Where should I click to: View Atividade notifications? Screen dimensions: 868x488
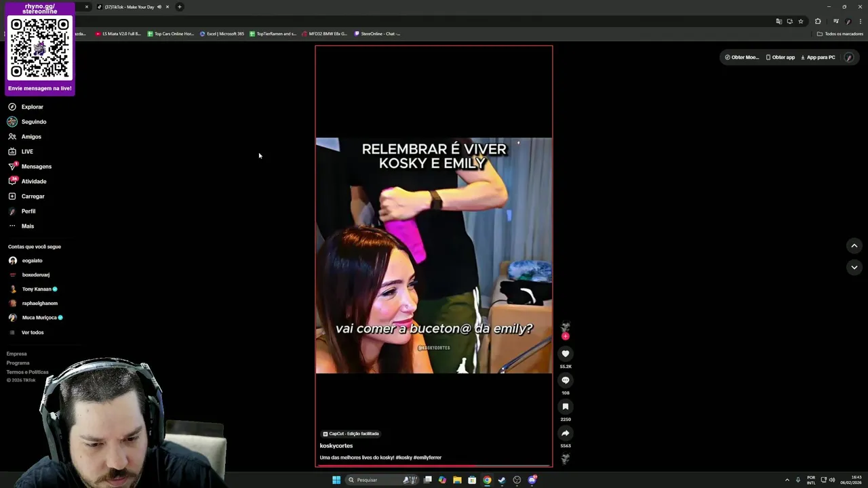(x=27, y=182)
